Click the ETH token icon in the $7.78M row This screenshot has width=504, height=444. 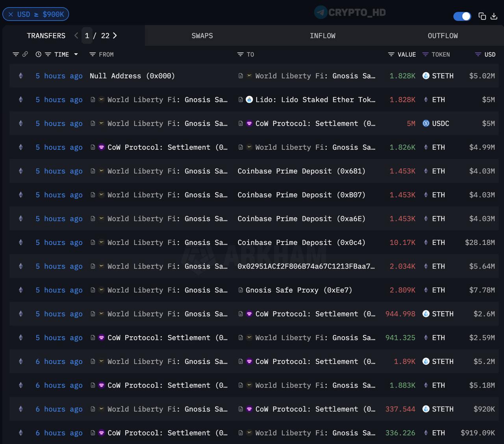pyautogui.click(x=426, y=290)
